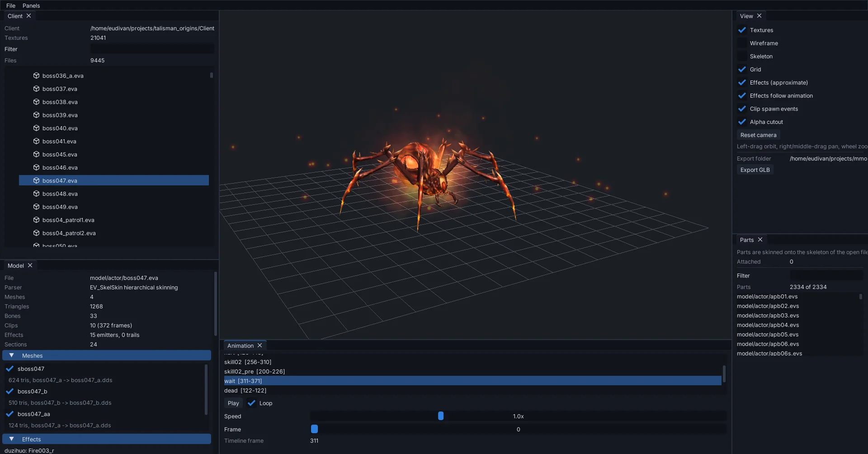Click the cube icon for boss045.eva
The width and height of the screenshot is (868, 454).
coord(36,154)
